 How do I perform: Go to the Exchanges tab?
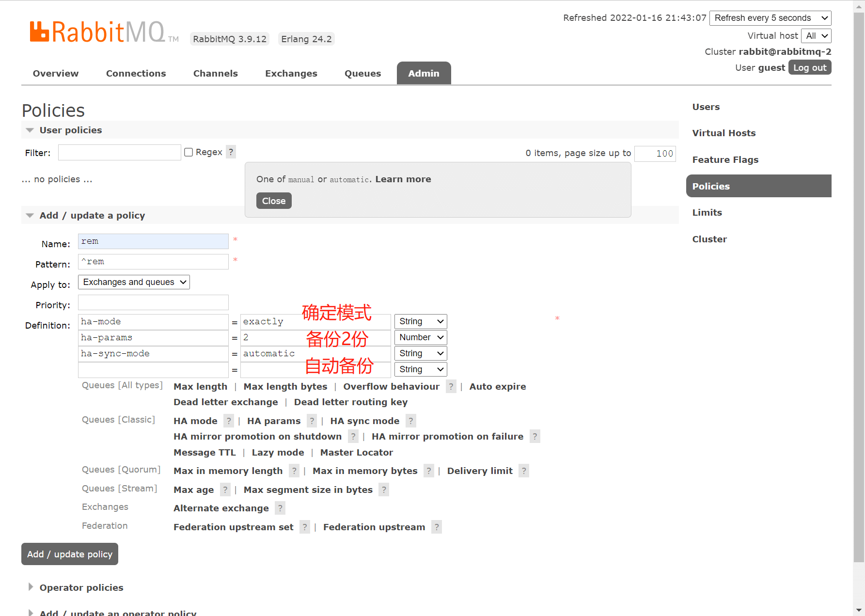tap(291, 73)
